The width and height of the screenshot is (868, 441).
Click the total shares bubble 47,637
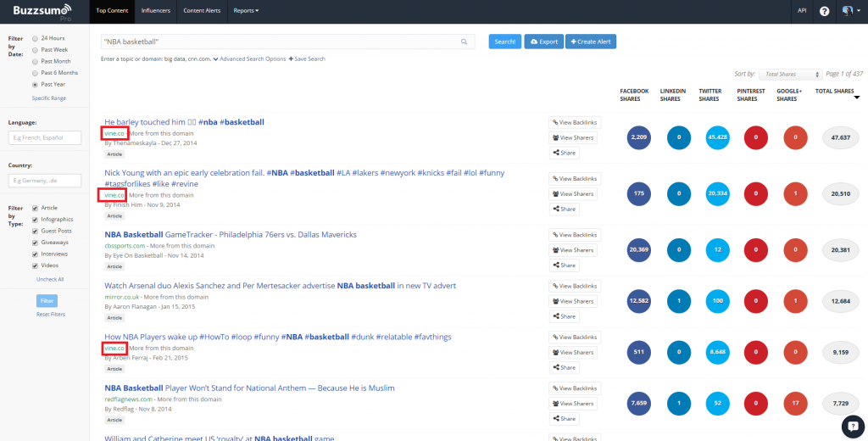[x=840, y=137]
